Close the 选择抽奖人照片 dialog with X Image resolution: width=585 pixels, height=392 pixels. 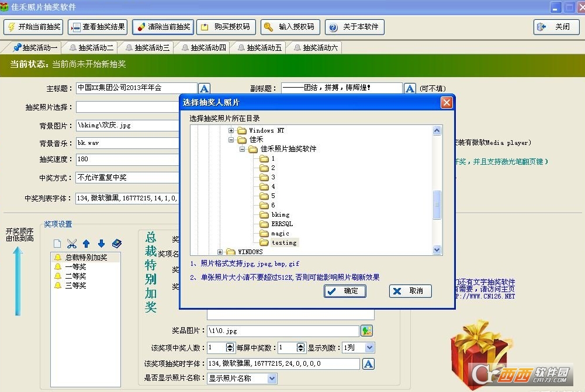click(x=446, y=103)
